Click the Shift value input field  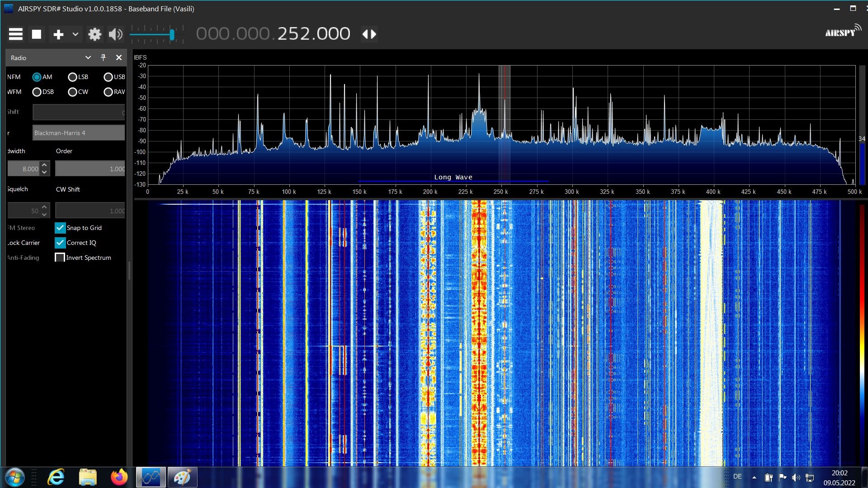(x=78, y=112)
